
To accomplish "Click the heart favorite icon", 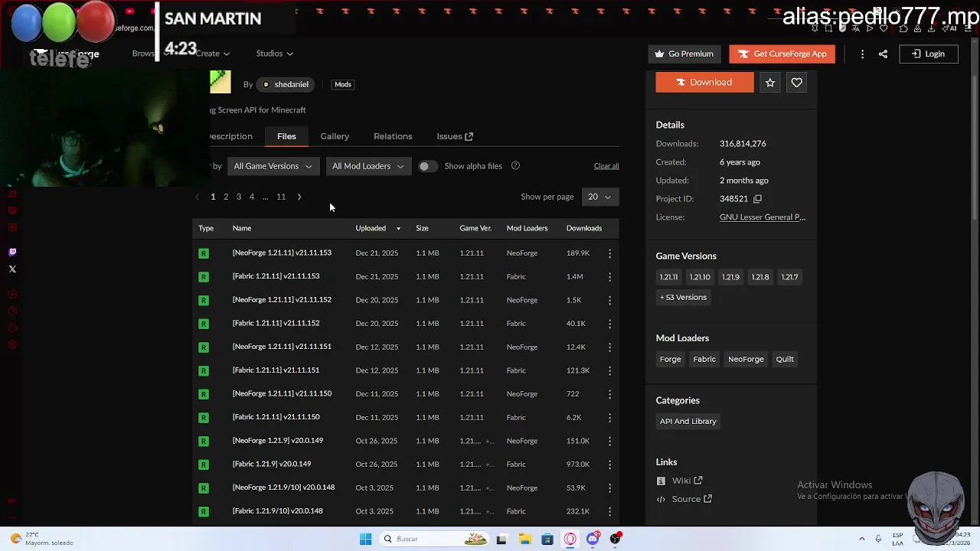I will 797,82.
